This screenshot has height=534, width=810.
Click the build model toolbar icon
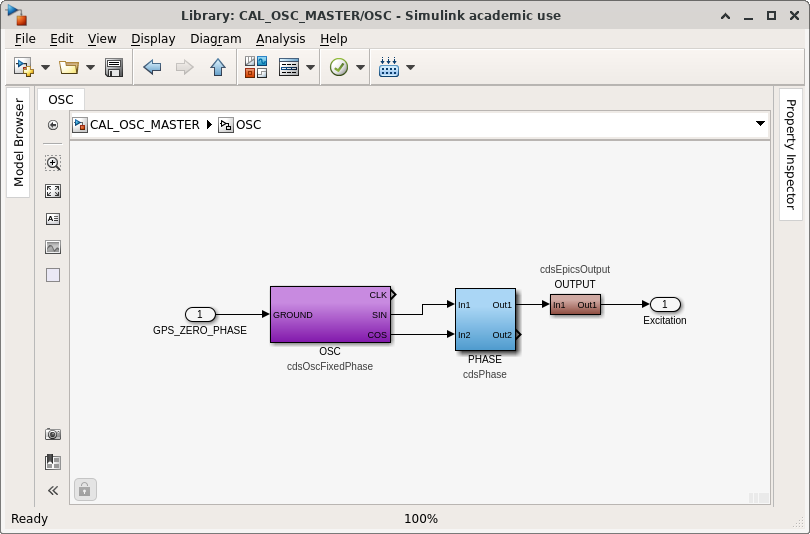(x=388, y=67)
